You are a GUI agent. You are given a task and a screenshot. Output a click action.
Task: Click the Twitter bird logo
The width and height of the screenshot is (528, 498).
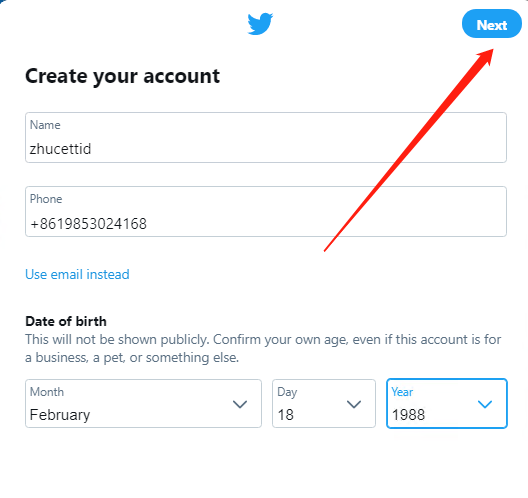coord(260,24)
